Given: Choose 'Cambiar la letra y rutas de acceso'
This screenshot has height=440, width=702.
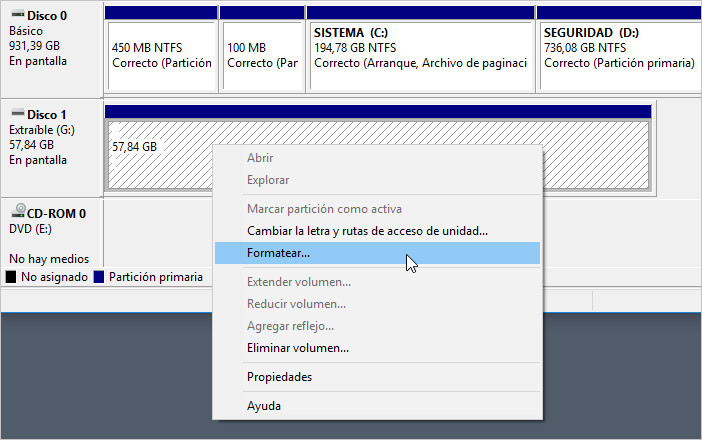Looking at the screenshot, I should click(367, 231).
